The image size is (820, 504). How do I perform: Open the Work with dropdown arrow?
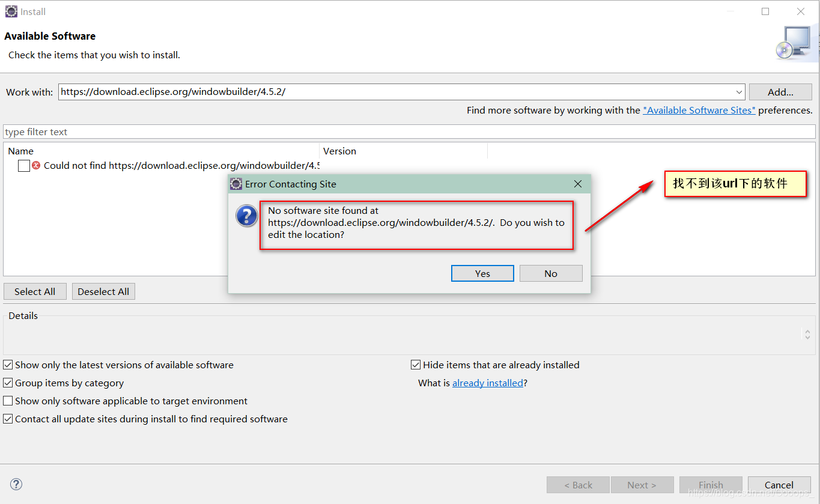tap(739, 92)
